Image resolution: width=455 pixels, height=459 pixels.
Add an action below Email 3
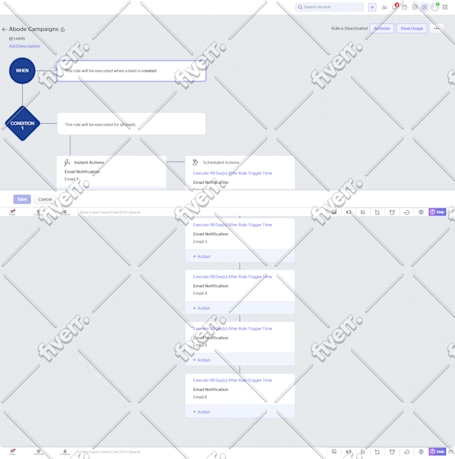coord(202,256)
